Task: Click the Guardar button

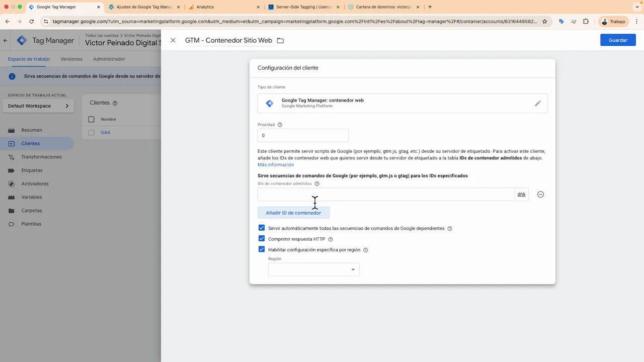Action: 618,40
